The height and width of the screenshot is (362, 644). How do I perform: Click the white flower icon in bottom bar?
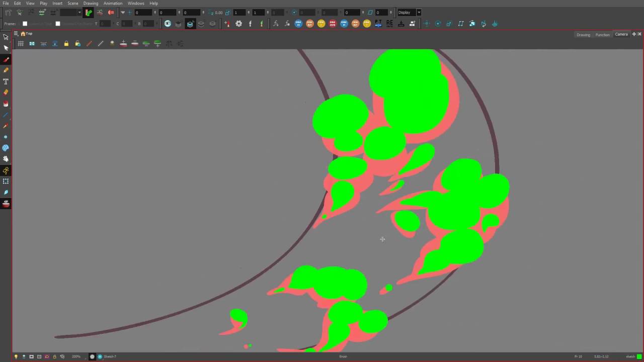[x=92, y=356]
